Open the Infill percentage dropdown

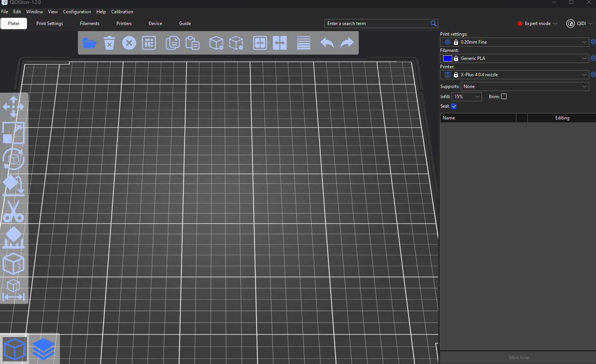[467, 97]
